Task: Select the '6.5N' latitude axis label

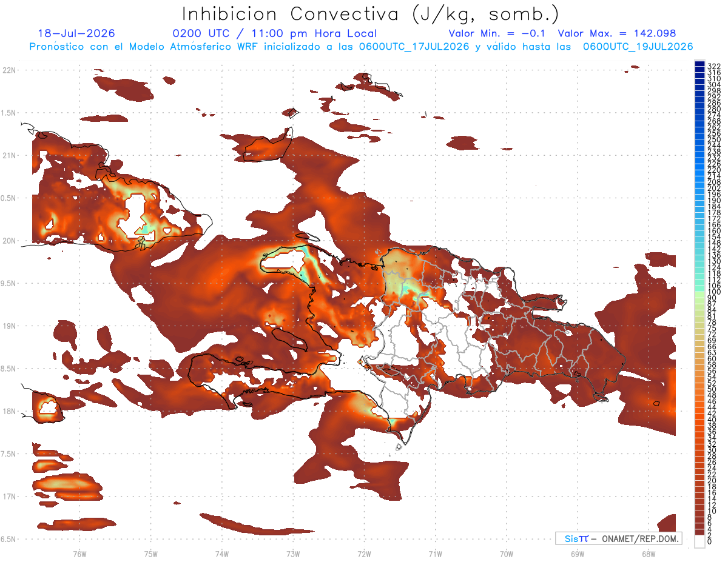Action: pos(7,539)
